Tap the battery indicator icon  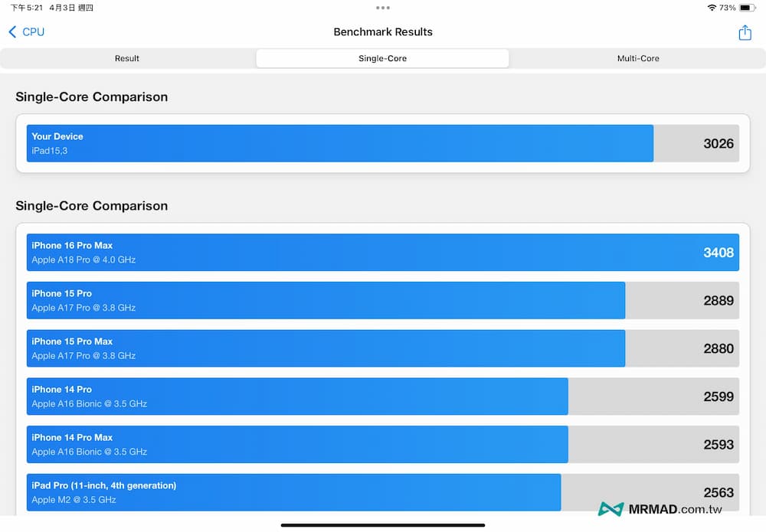point(748,8)
